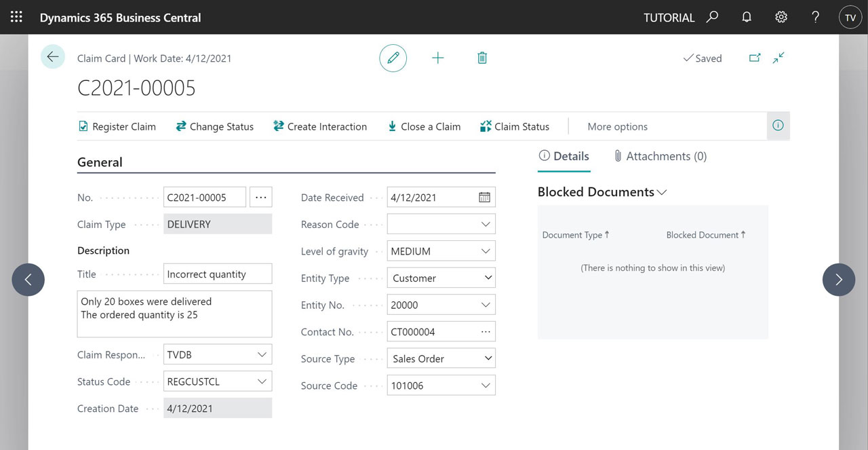Open the notifications bell
The height and width of the screenshot is (450, 868).
pyautogui.click(x=747, y=18)
